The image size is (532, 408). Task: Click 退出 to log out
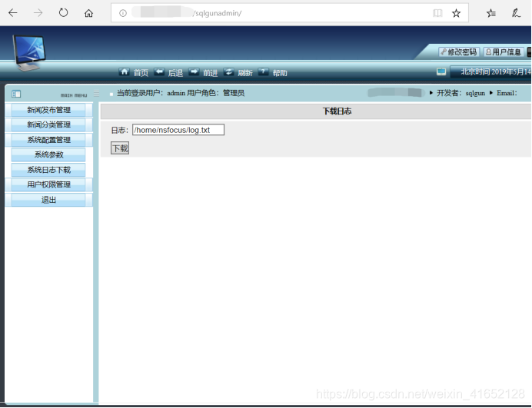coord(48,200)
